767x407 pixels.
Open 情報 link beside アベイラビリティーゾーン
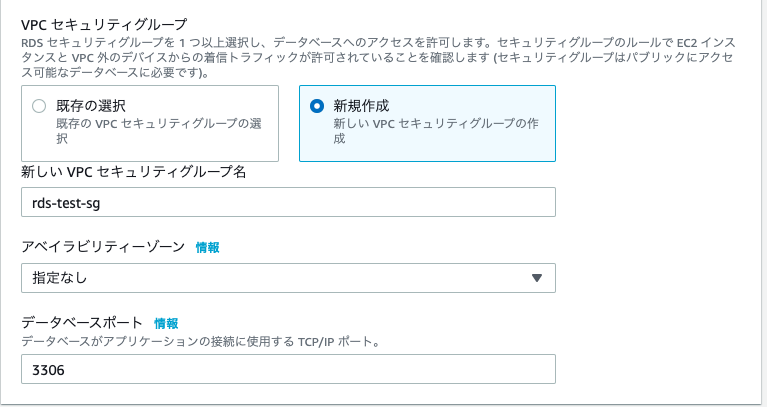point(207,247)
